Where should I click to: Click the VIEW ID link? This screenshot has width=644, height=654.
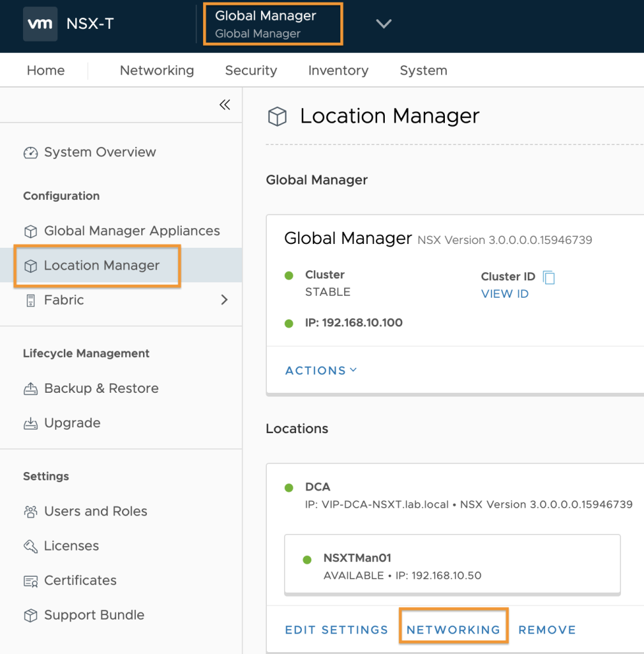click(x=505, y=294)
